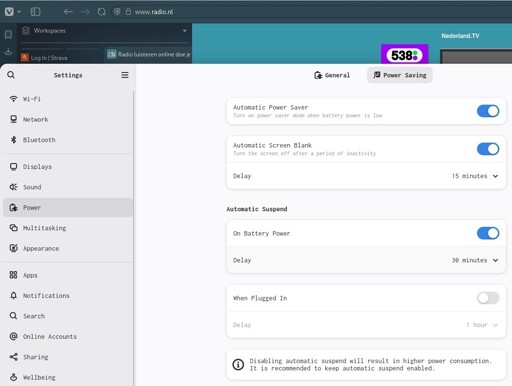Click the info icon in suspend warning
This screenshot has width=512, height=386.
(238, 364)
